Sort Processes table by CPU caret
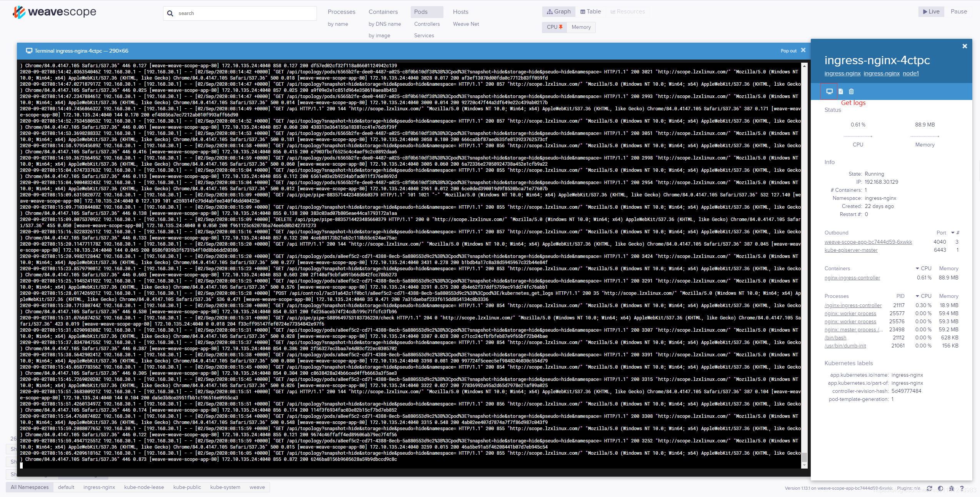Image resolution: width=980 pixels, height=497 pixels. 917,296
